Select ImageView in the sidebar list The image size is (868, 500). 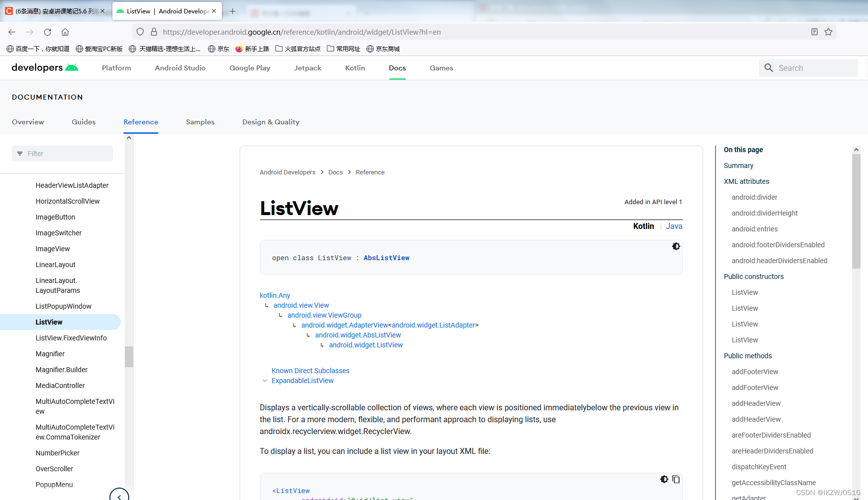52,249
